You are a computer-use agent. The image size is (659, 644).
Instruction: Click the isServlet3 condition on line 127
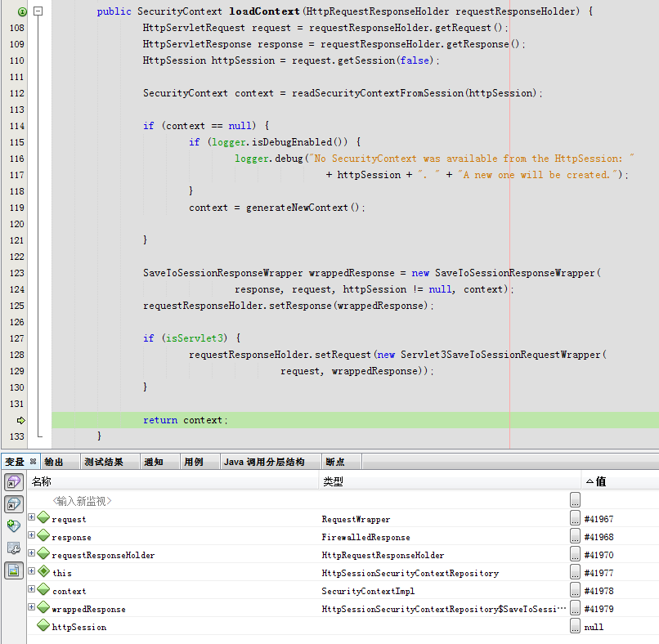194,338
